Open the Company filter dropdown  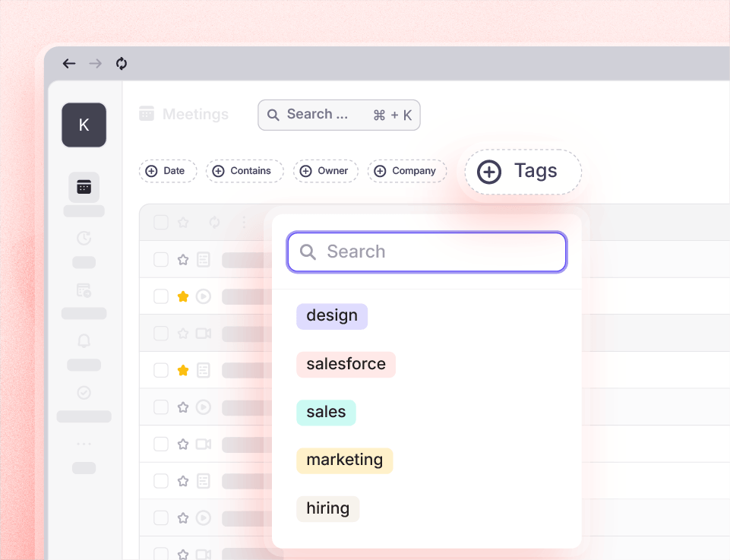pos(407,171)
